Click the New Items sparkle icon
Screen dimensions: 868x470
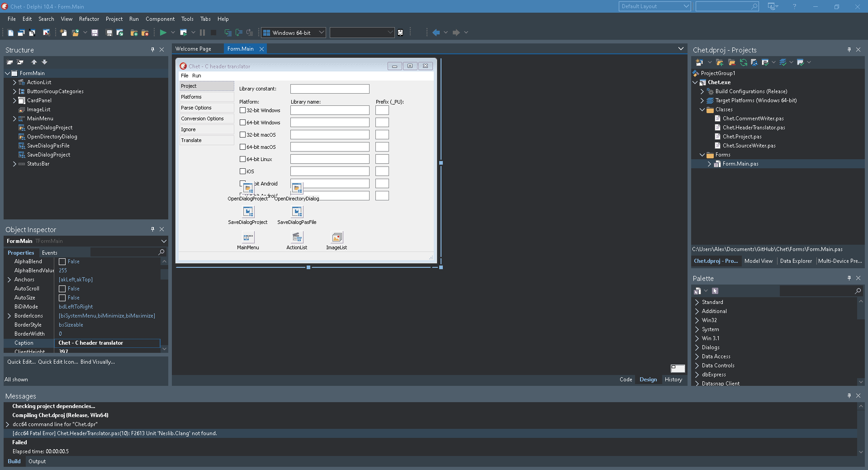[x=63, y=33]
